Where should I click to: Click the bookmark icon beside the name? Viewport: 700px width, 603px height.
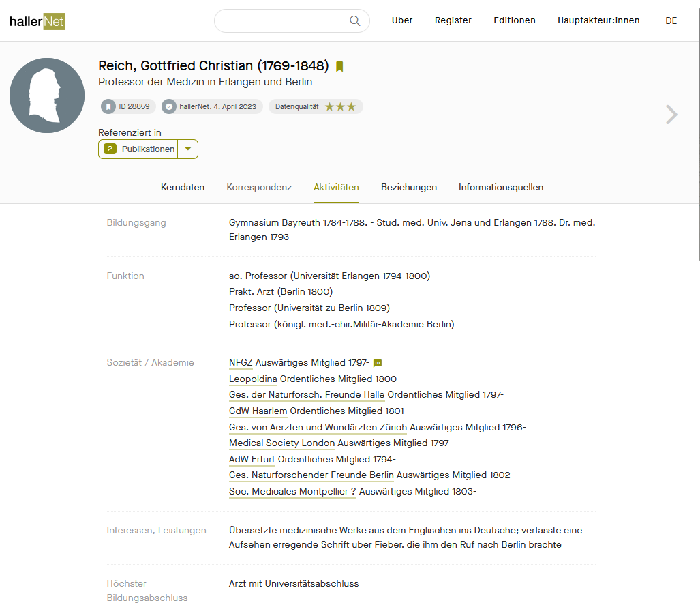pos(339,67)
